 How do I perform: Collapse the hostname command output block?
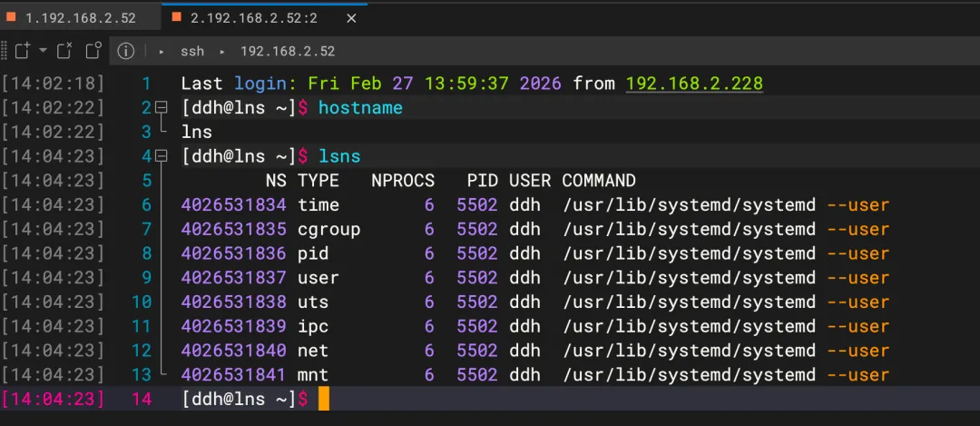[162, 108]
